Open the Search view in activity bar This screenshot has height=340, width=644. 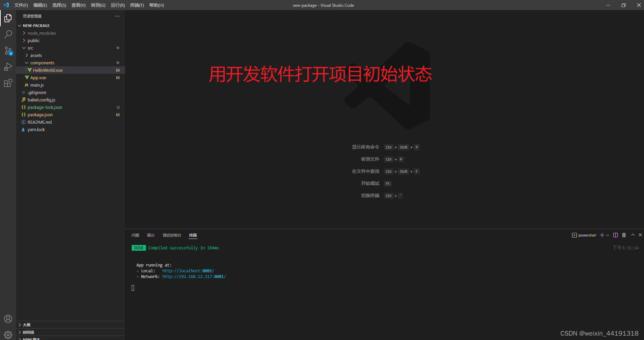[x=8, y=34]
